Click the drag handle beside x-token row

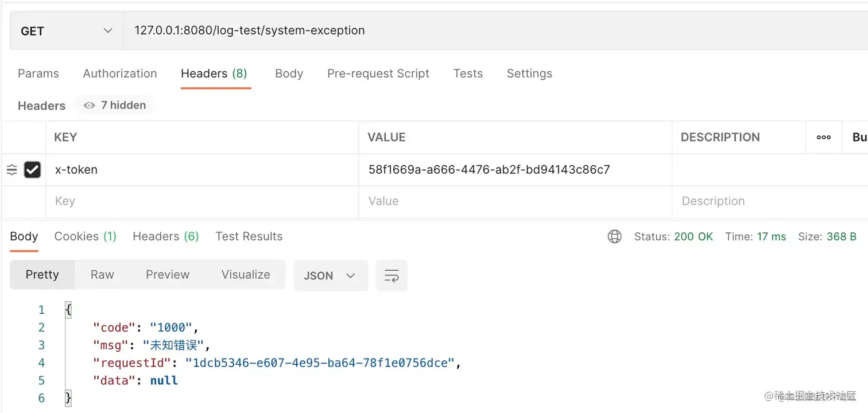tap(11, 170)
